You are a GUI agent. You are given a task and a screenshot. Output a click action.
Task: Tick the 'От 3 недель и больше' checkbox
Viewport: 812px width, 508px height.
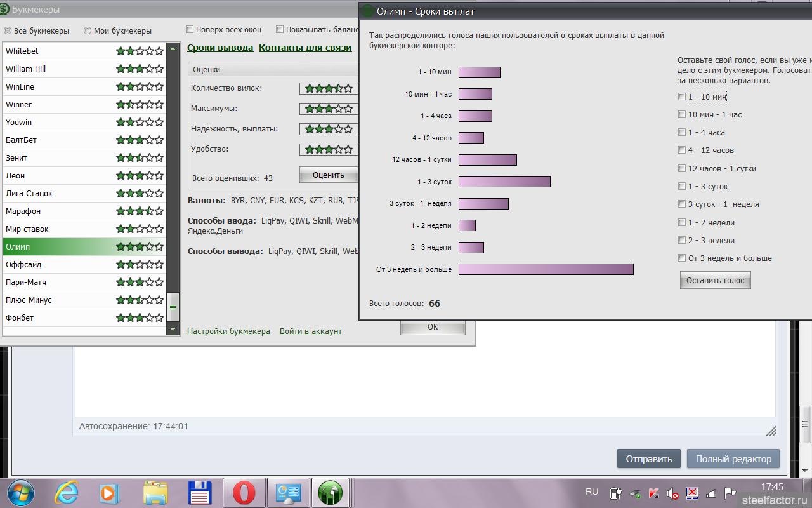coord(682,258)
